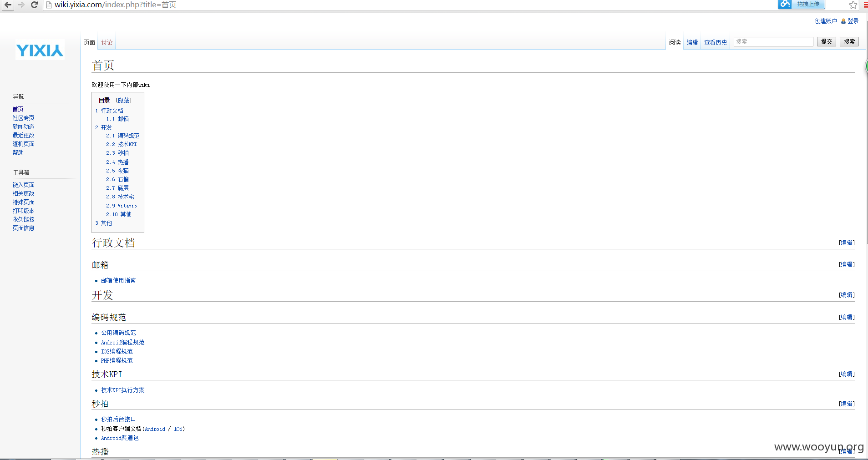The width and height of the screenshot is (868, 460).
Task: Jump to contents entry 2.9 Vitamio
Action: (122, 206)
